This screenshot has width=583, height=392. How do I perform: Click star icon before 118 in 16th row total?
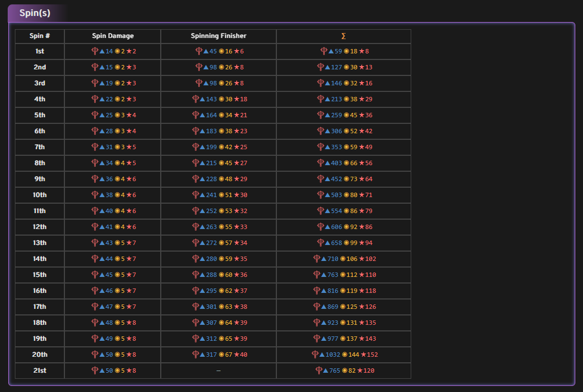[x=361, y=291]
